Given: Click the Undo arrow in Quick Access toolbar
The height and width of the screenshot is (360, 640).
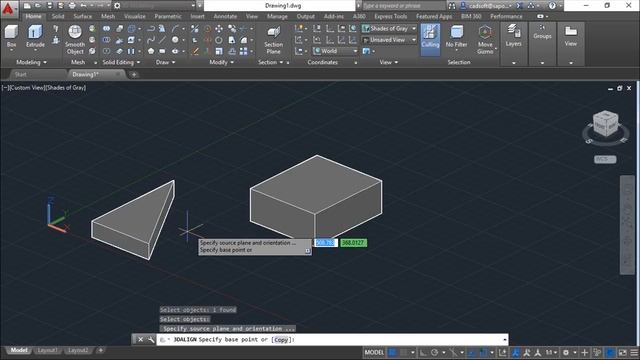Looking at the screenshot, I should tap(83, 6).
